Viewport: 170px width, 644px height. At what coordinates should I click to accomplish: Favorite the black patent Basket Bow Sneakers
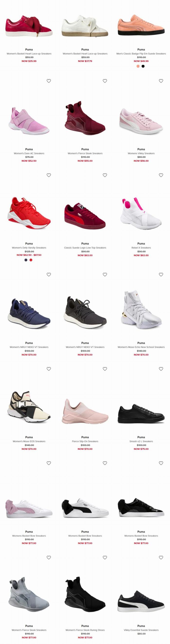tap(161, 463)
